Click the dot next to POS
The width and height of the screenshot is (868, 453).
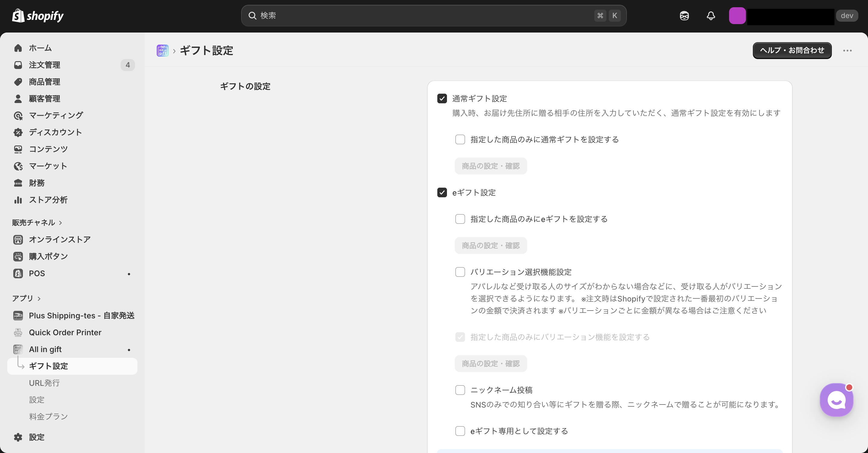[x=129, y=274]
